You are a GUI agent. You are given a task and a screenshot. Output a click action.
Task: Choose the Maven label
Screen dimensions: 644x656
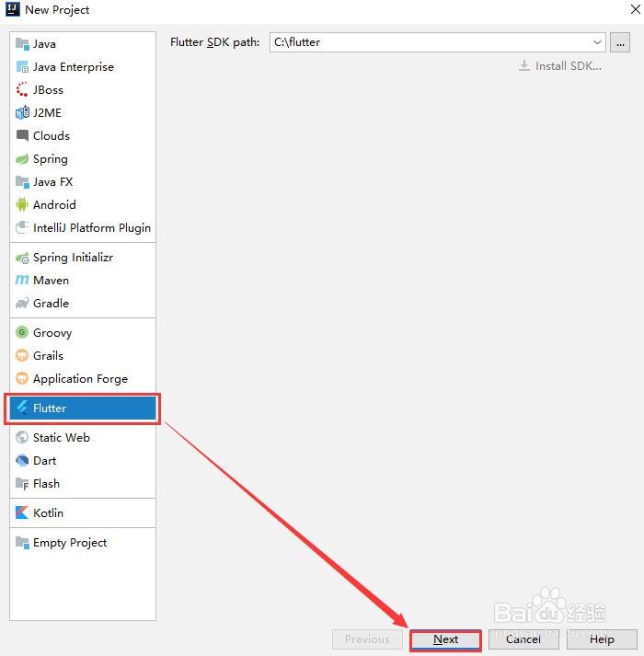pos(51,281)
